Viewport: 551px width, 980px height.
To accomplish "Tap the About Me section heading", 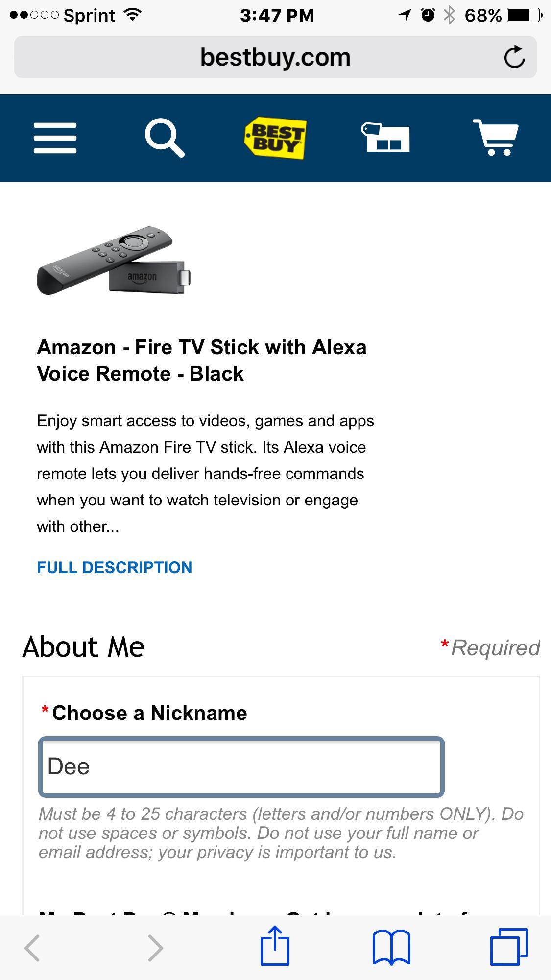I will click(x=83, y=646).
